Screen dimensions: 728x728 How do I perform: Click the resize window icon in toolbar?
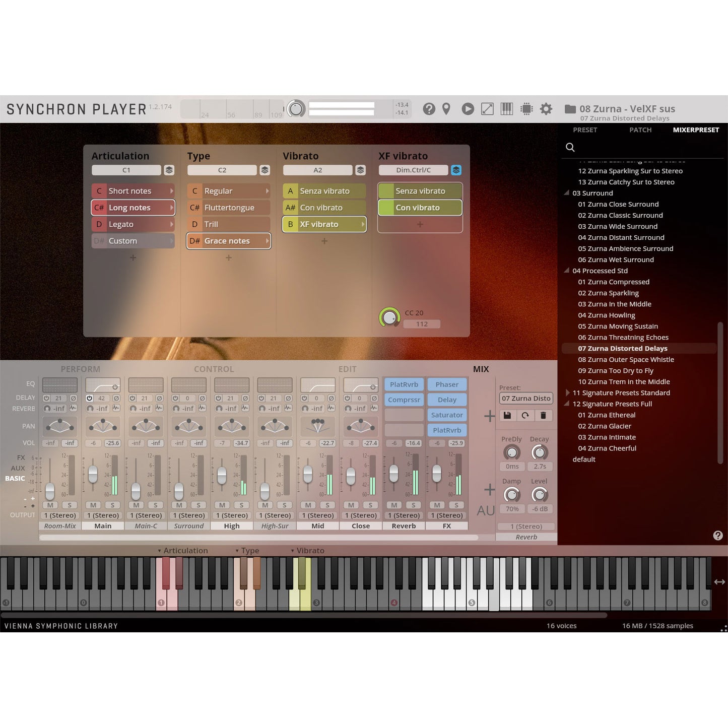pos(487,109)
